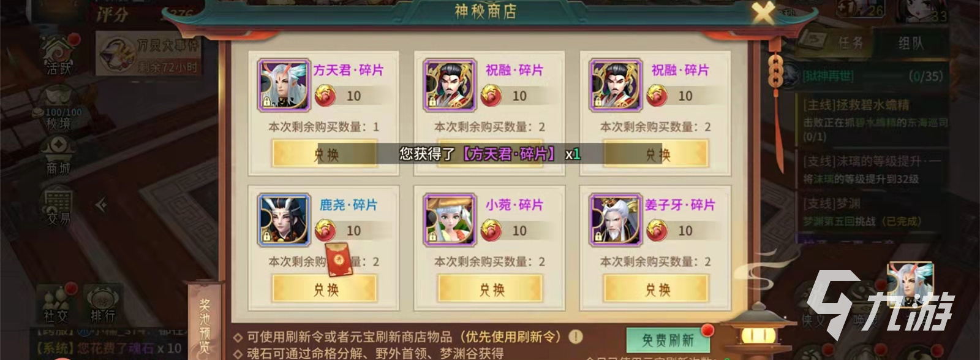Select the 姜子牙 fragment portrait
The image size is (980, 360).
click(615, 220)
